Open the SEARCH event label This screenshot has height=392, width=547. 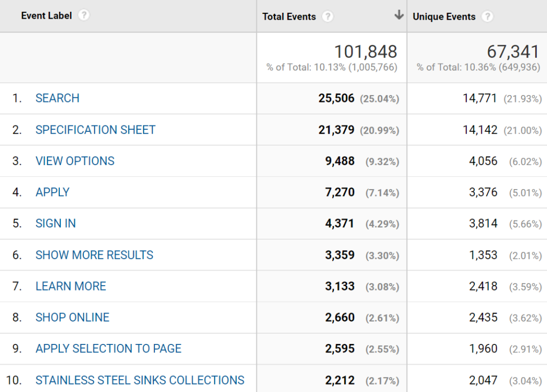58,98
